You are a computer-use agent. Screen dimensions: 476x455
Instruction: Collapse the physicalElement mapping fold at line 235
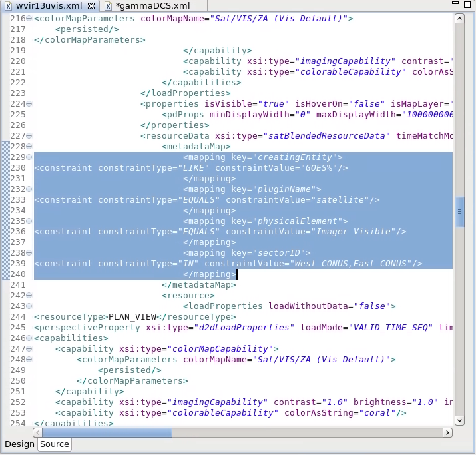[29, 221]
